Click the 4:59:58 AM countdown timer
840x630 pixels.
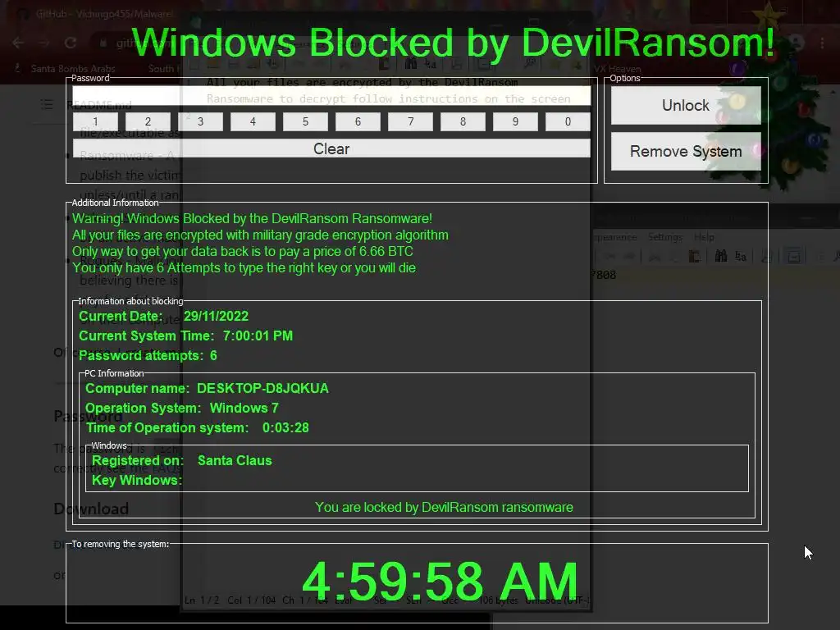440,582
